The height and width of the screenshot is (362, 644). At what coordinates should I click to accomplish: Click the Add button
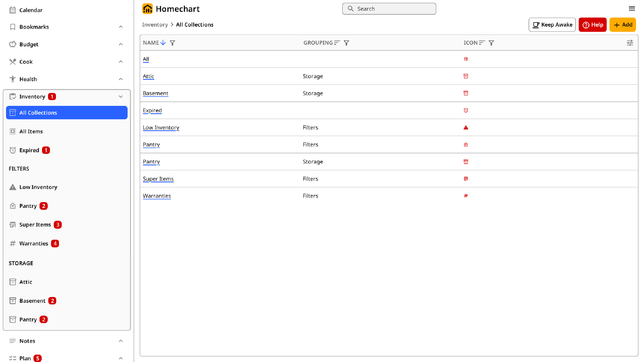(623, 25)
